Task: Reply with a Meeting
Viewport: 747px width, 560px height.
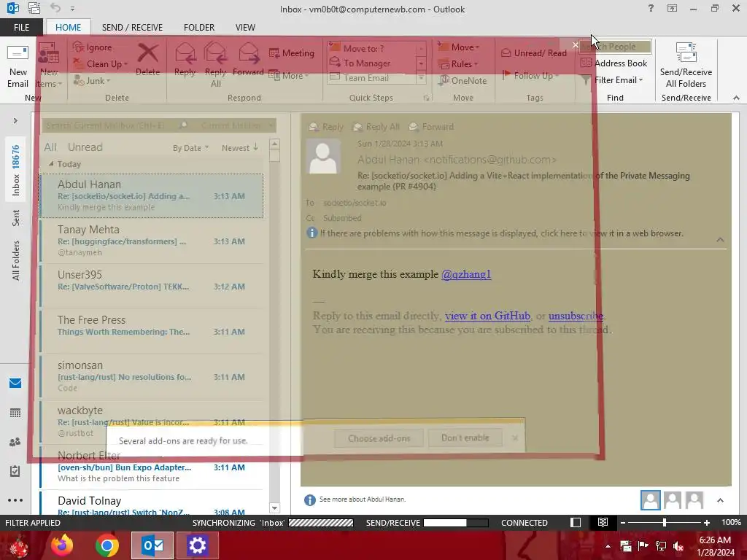Action: 292,52
